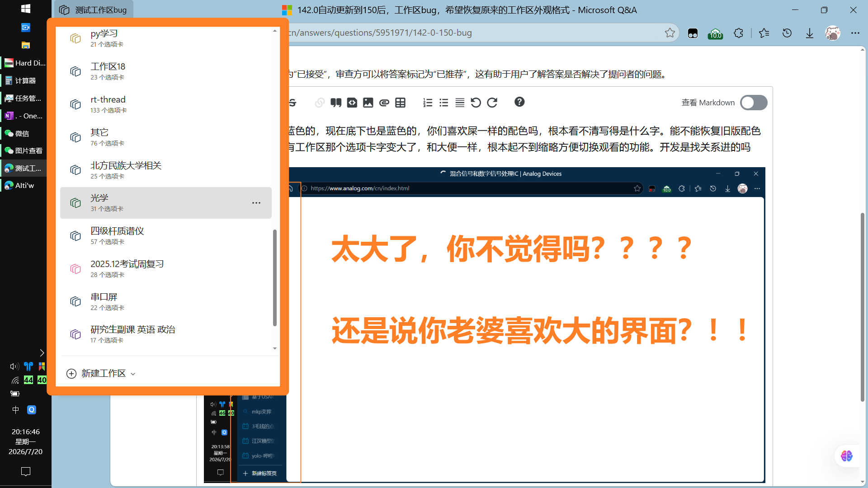
Task: Open the editor help question mark
Action: 519,102
